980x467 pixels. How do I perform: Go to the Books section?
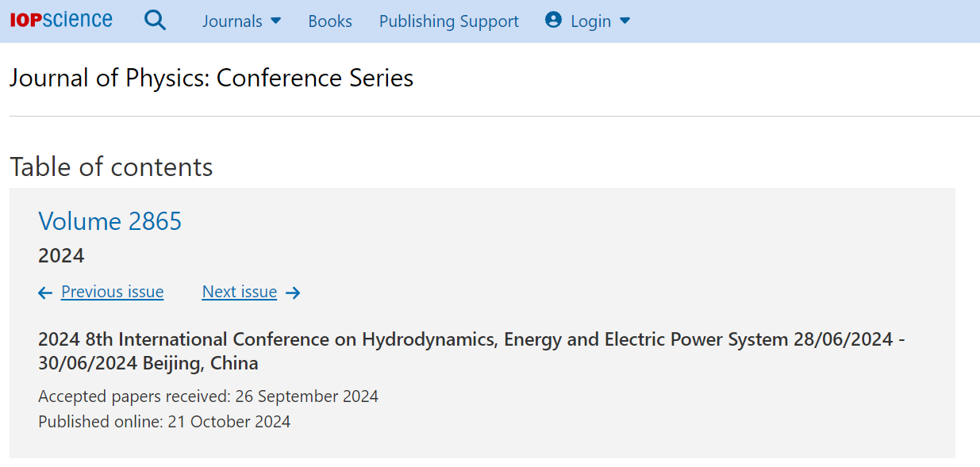(330, 21)
